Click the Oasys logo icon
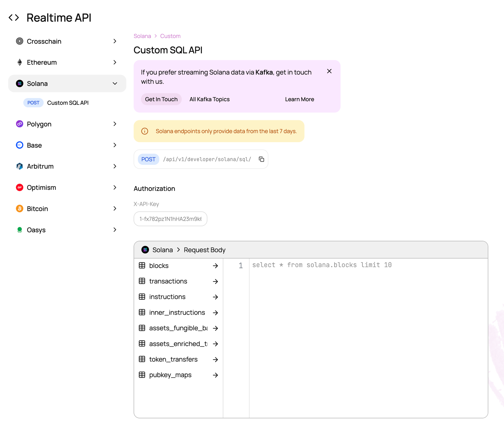The height and width of the screenshot is (425, 504). coord(20,230)
